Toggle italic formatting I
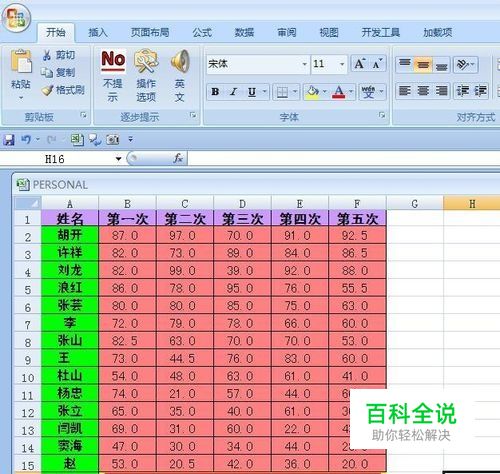Viewport: 500px width, 474px height. click(233, 92)
